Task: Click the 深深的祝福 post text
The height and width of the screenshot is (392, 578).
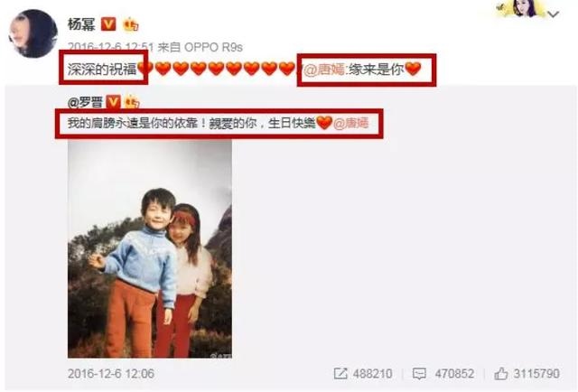Action: pos(102,69)
